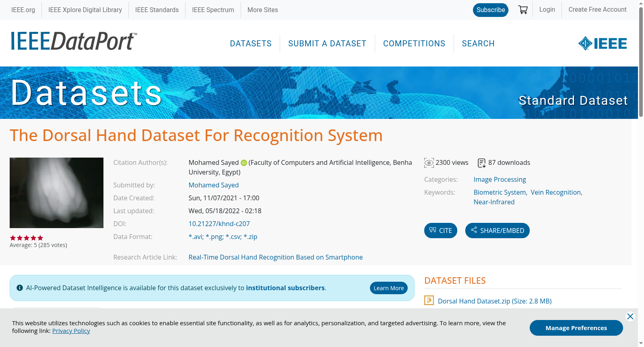
Task: Visit IEEE Spectrum site
Action: click(x=213, y=10)
